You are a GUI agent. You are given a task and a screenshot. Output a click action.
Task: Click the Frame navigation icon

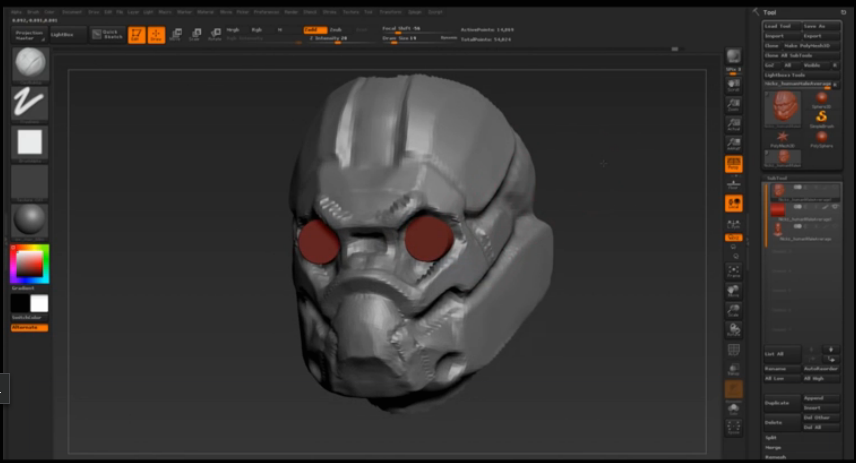733,271
